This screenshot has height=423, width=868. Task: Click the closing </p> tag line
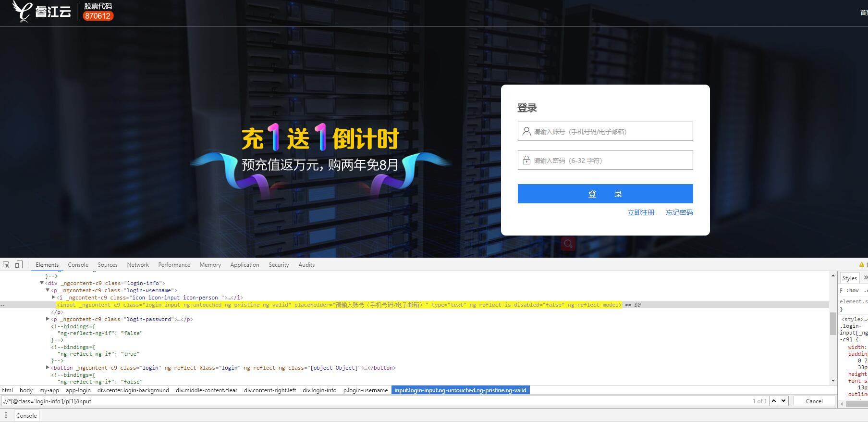57,312
